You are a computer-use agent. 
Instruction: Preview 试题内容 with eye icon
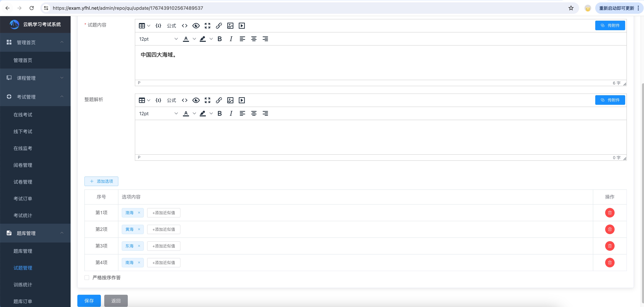196,26
